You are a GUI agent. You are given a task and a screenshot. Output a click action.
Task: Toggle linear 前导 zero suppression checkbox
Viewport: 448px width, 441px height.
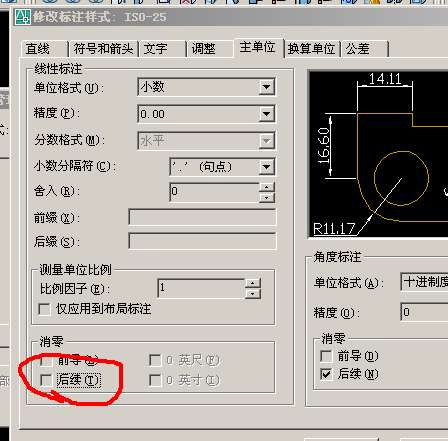(46, 360)
